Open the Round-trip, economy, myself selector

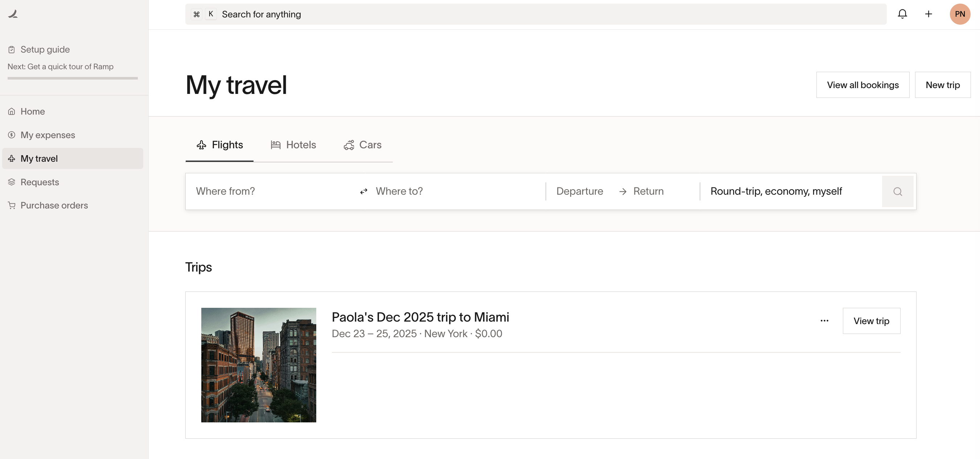pos(776,191)
